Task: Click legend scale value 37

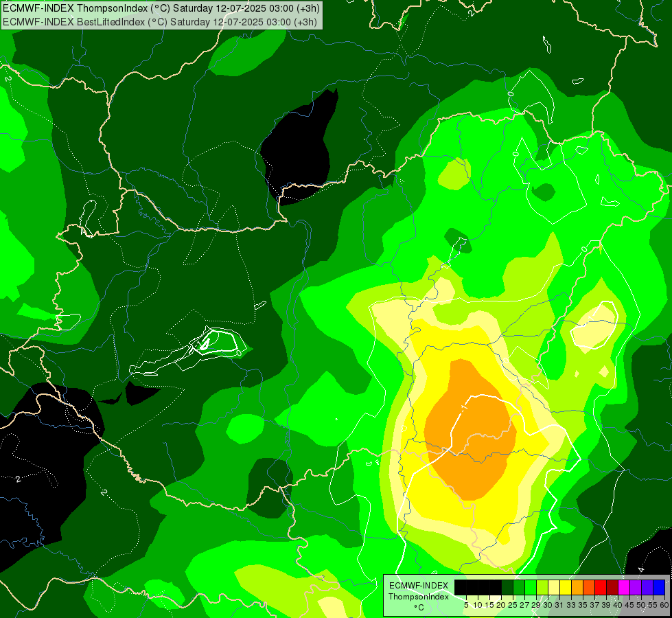Action: 595,605
